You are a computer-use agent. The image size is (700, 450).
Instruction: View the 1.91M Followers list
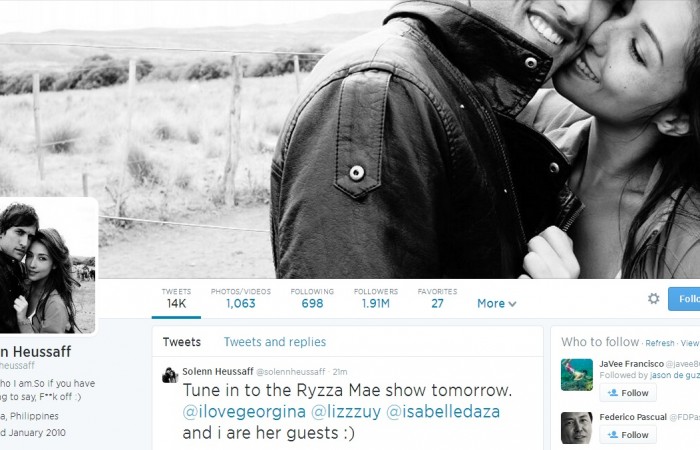pos(376,298)
